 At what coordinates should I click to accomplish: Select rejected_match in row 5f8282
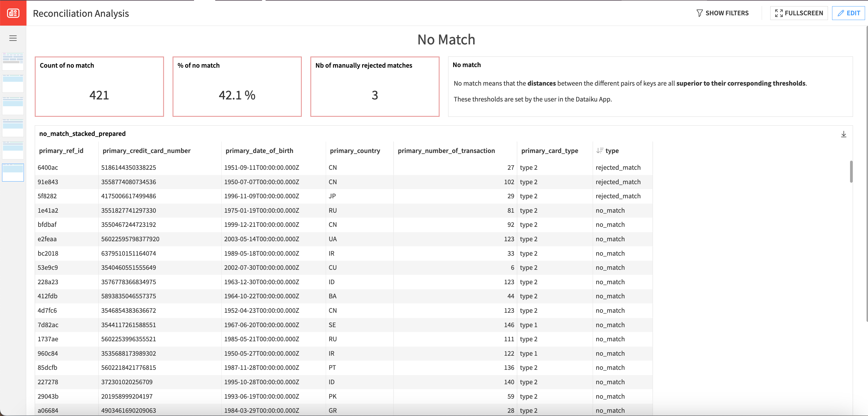click(618, 196)
